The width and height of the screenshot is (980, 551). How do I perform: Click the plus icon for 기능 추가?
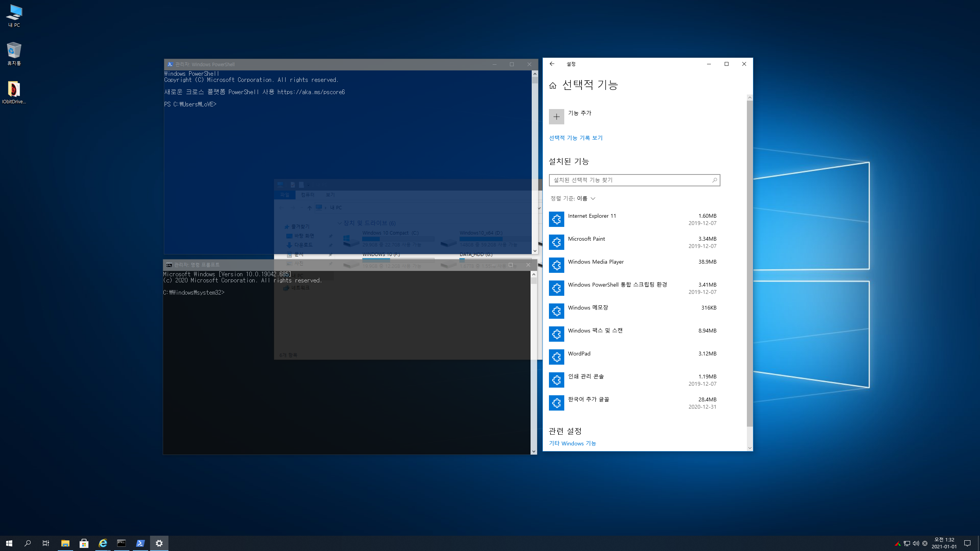click(x=556, y=117)
